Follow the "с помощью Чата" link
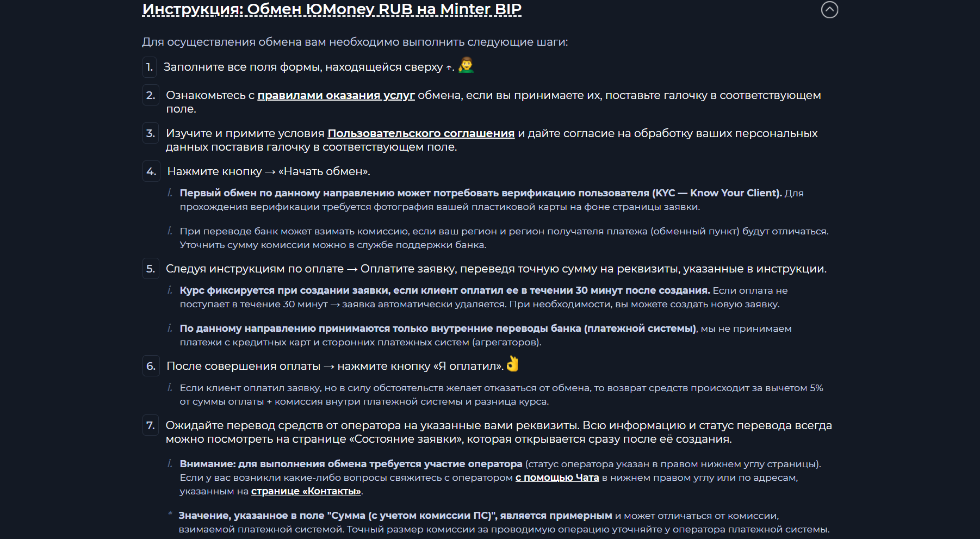The image size is (980, 539). point(557,478)
